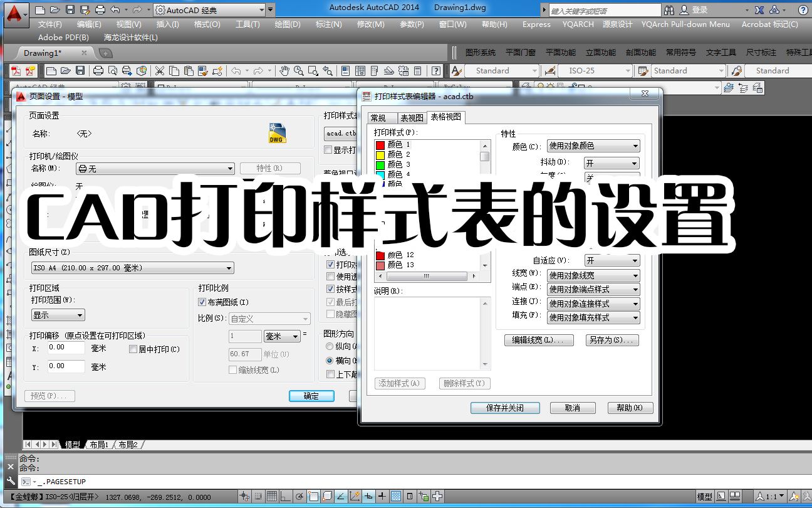This screenshot has width=812, height=508.
Task: Select the Zoom Realtime magnifier tool
Action: [299, 71]
